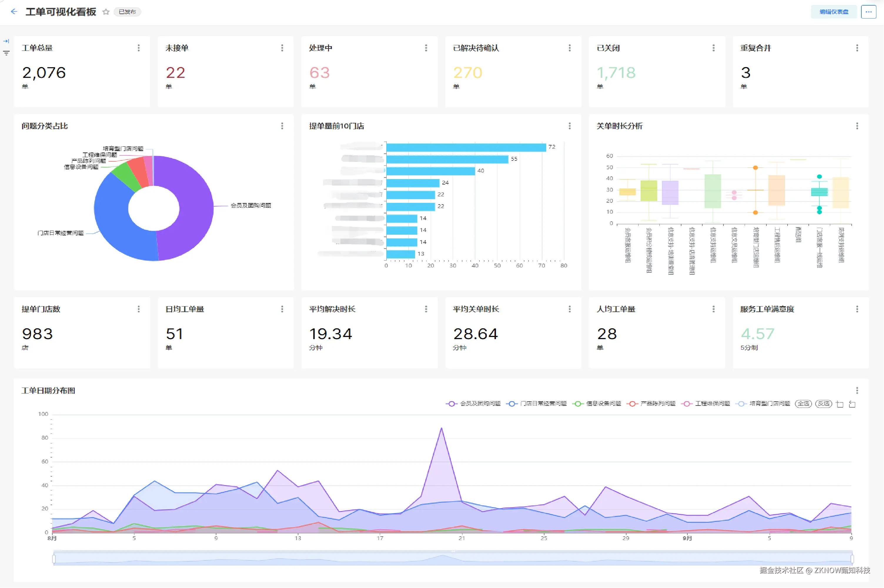Viewport: 884px width, 588px height.
Task: Click the 编辑仪表盘 button
Action: [x=833, y=12]
